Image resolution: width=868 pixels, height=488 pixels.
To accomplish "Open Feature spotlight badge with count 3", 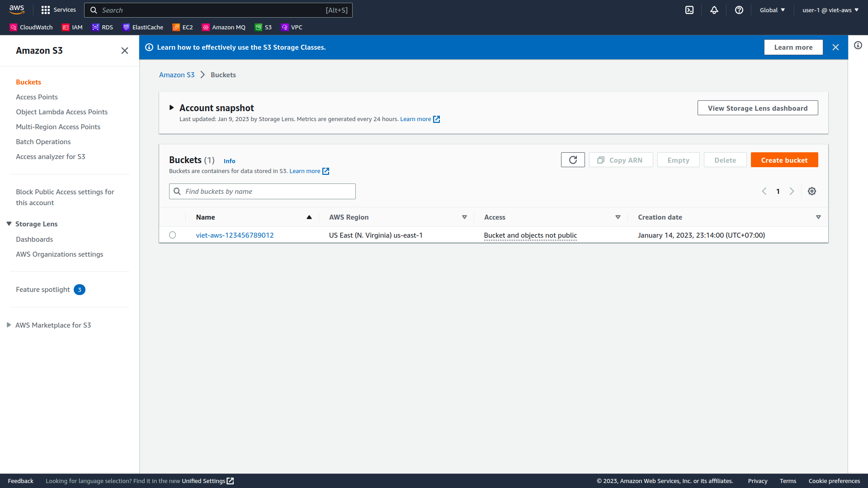I will 80,290.
